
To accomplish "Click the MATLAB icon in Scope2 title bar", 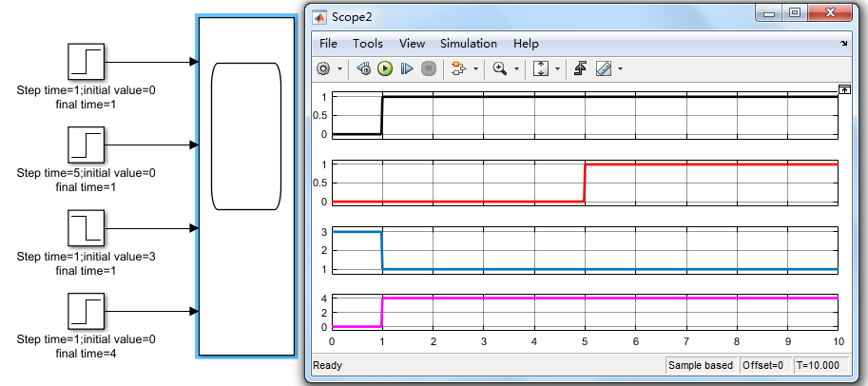I will pos(320,16).
